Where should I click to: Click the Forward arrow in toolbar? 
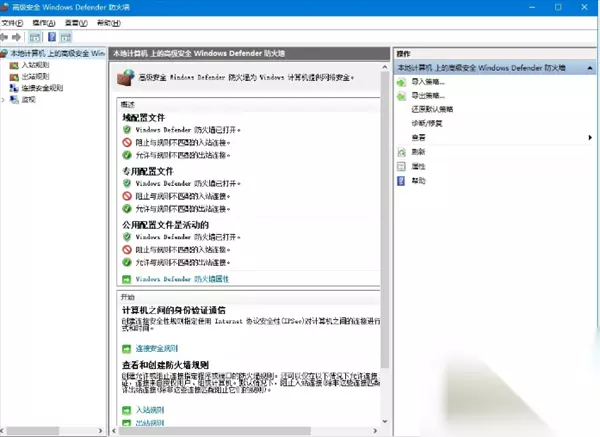[16, 37]
